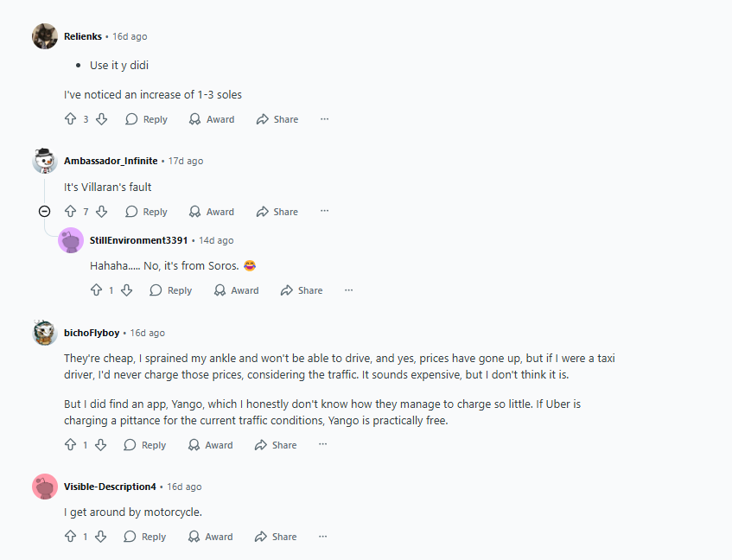Share Relienks' comment
The height and width of the screenshot is (560, 732).
[x=277, y=119]
